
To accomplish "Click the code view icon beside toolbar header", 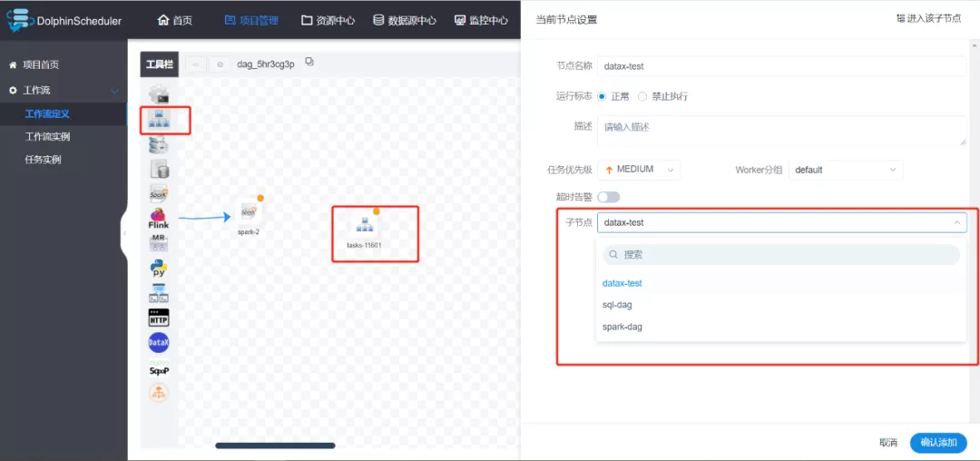I will click(x=196, y=64).
